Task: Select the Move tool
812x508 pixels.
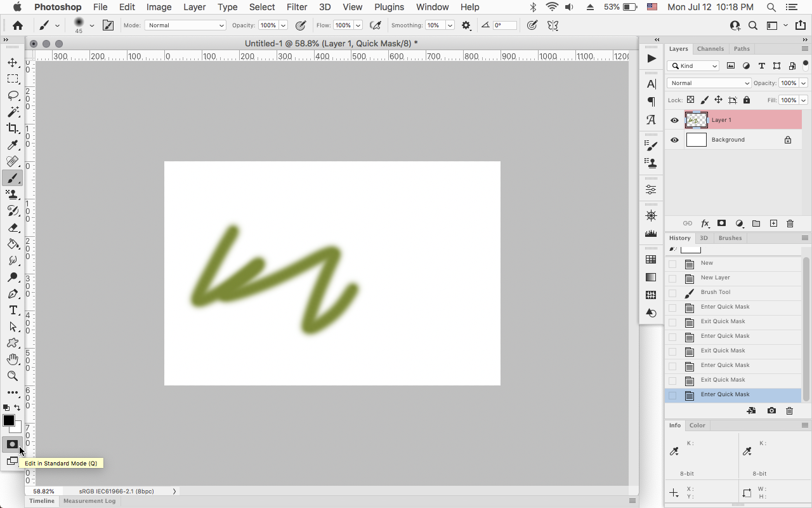Action: (13, 62)
